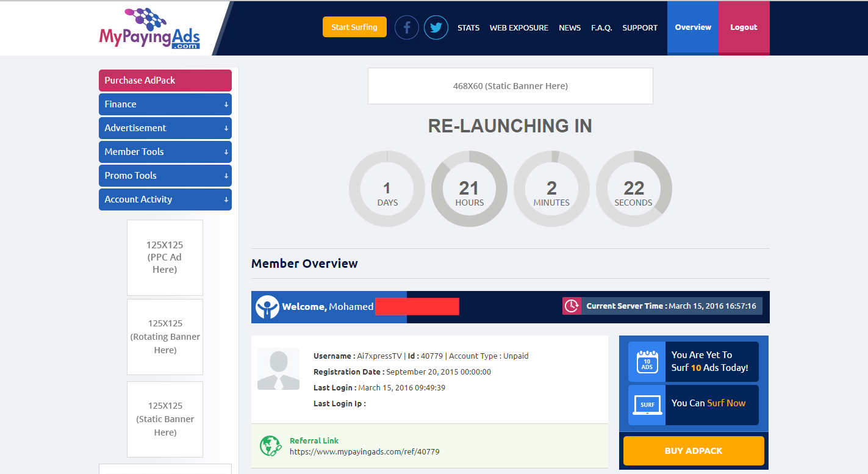The image size is (868, 474).
Task: Click the HOURS countdown dial
Action: tap(469, 189)
